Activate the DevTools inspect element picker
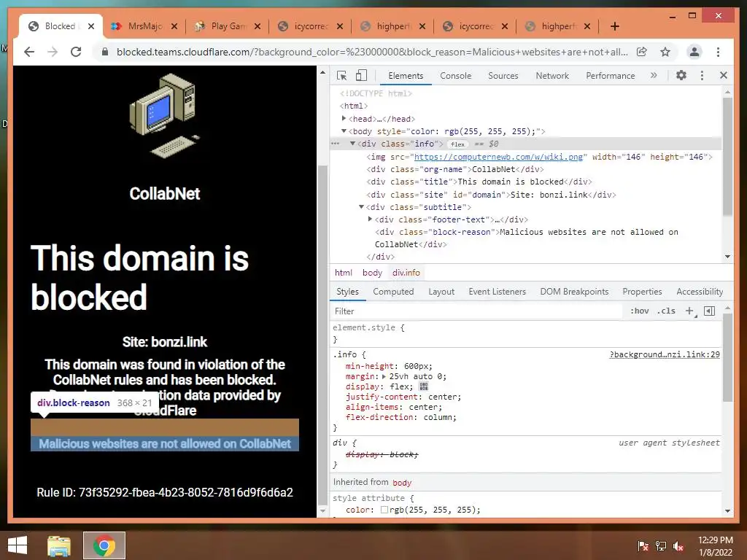747x560 pixels. pos(341,75)
